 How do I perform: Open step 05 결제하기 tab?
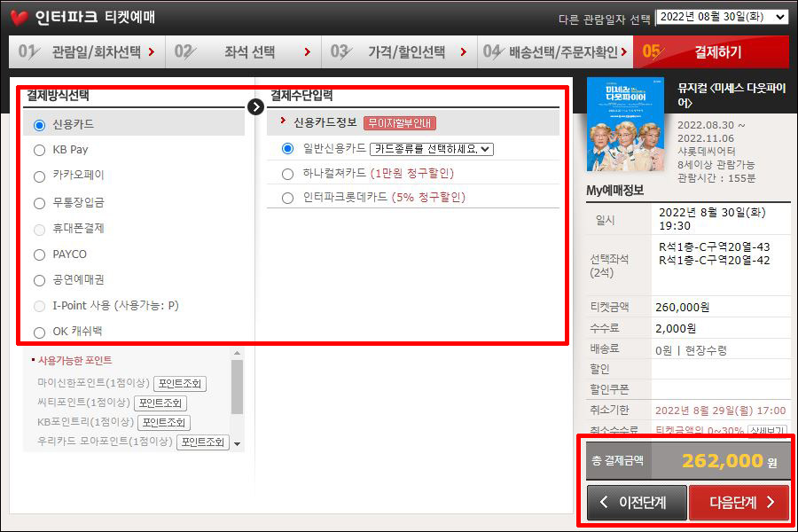711,52
